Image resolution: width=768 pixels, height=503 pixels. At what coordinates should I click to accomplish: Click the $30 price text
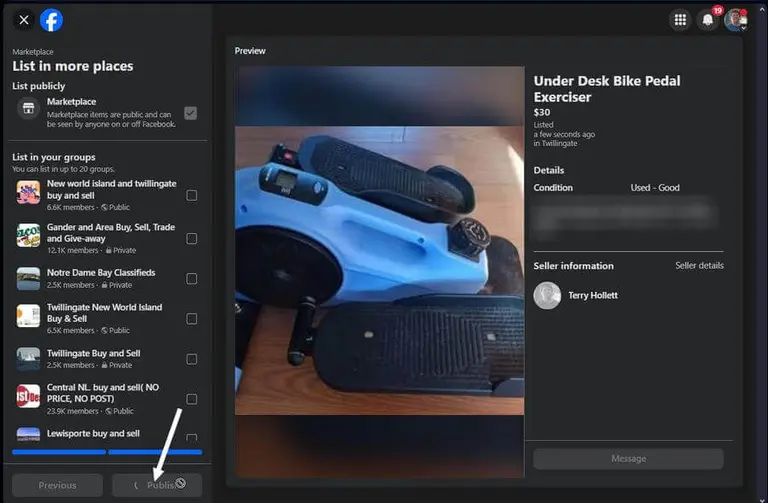(x=542, y=112)
